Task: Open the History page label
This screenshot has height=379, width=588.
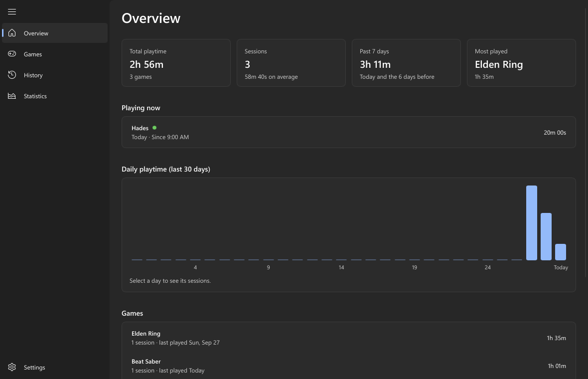Action: pyautogui.click(x=33, y=75)
